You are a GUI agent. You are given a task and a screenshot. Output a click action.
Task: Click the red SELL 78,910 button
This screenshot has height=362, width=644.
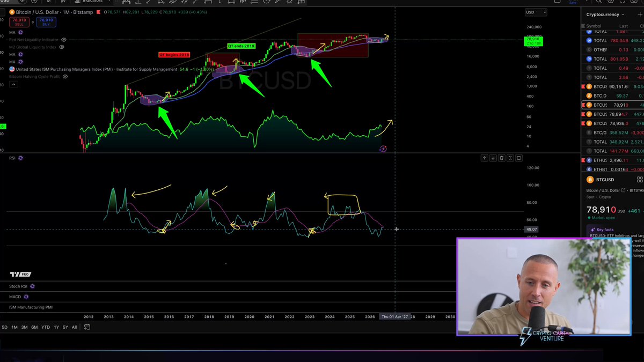click(x=18, y=21)
